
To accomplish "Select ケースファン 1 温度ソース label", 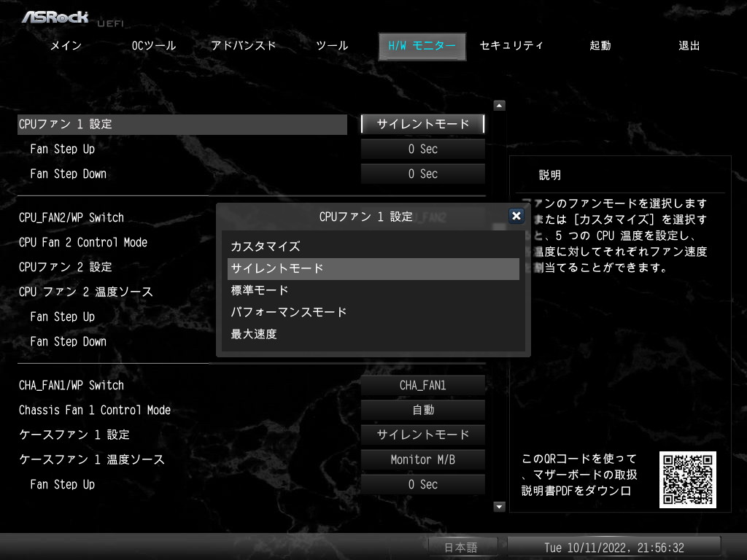I will pos(92,459).
